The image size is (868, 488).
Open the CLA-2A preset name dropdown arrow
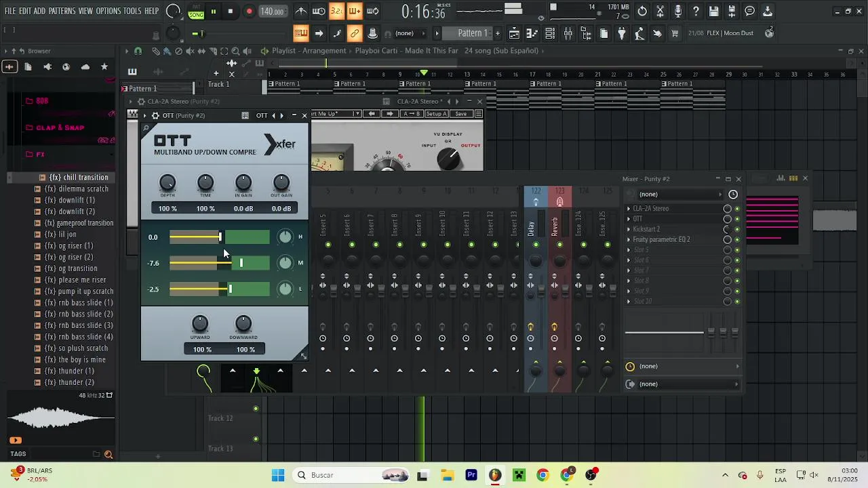(357, 114)
